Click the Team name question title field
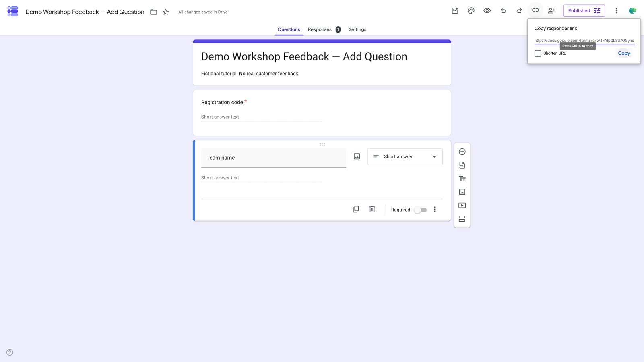644x362 pixels. [274, 158]
